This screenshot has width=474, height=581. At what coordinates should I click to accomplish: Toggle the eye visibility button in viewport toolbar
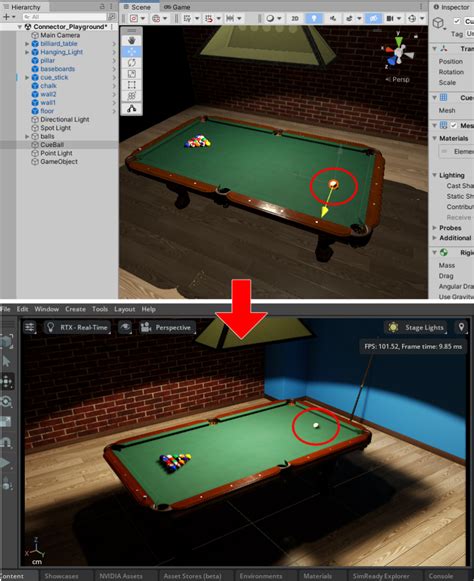tap(125, 327)
